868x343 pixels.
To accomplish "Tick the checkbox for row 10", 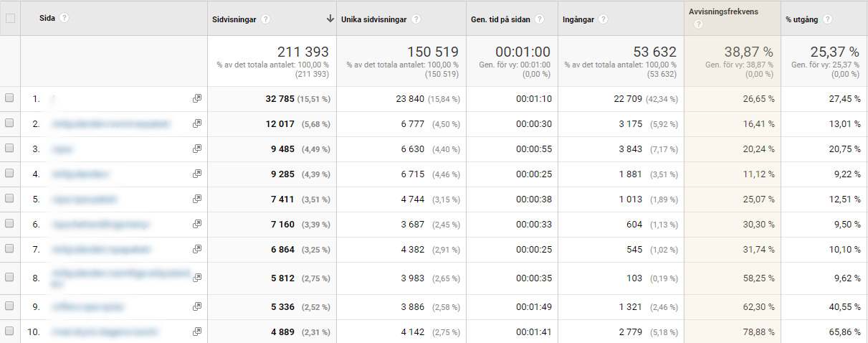I will pos(10,332).
